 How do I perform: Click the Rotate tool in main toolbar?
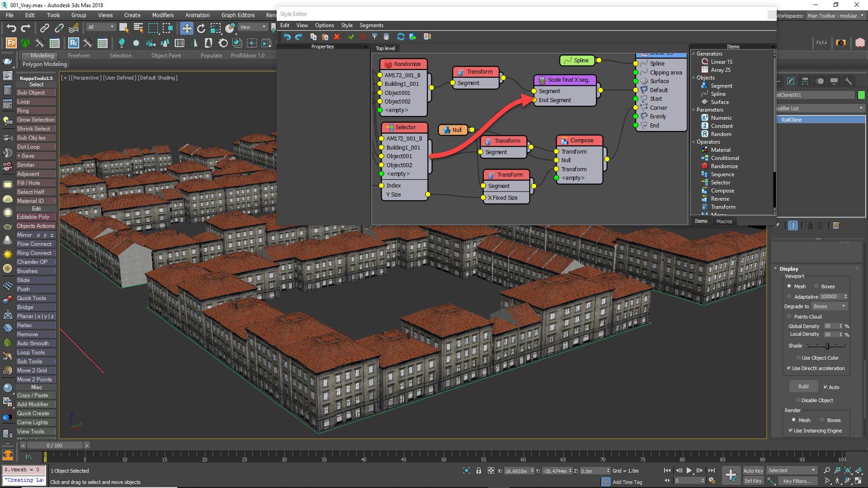tap(201, 28)
